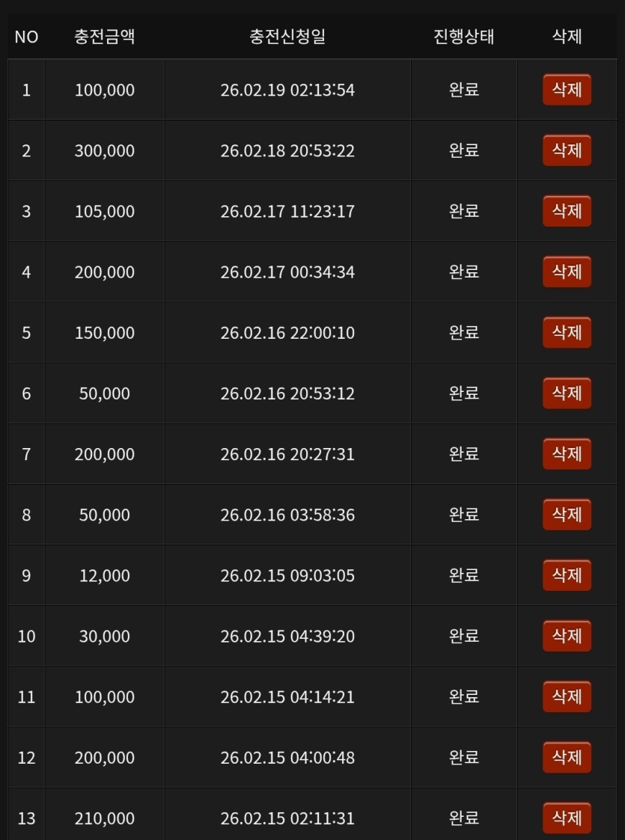
Task: Click the 충전신청일 column header
Action: click(287, 36)
